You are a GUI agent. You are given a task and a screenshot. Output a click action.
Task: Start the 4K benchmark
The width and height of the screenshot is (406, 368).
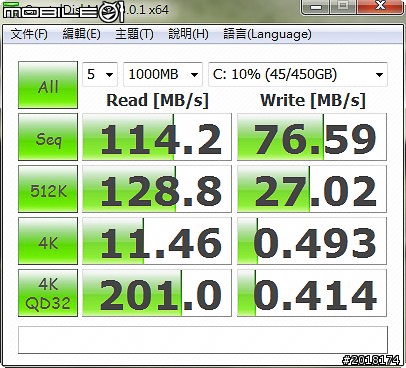tap(48, 241)
